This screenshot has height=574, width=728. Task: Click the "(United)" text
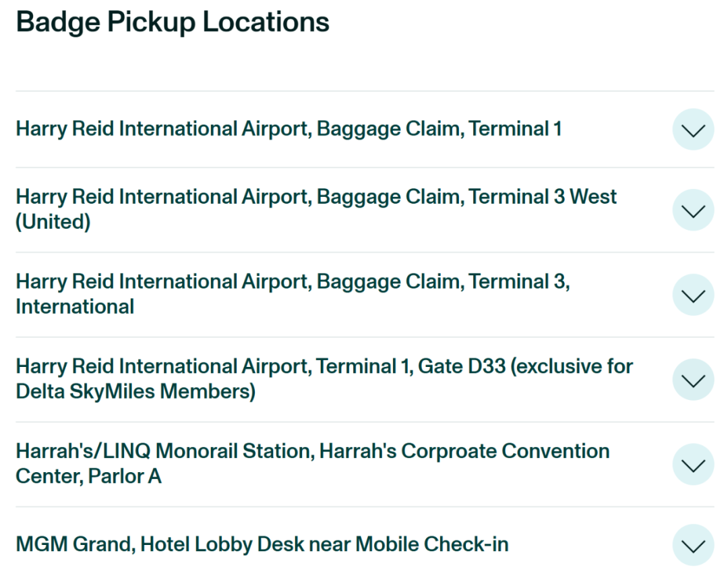53,223
